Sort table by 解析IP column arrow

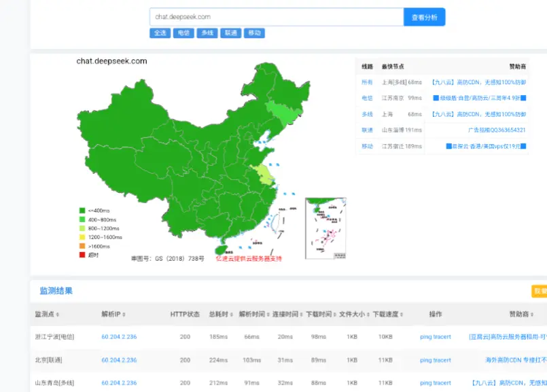(124, 315)
